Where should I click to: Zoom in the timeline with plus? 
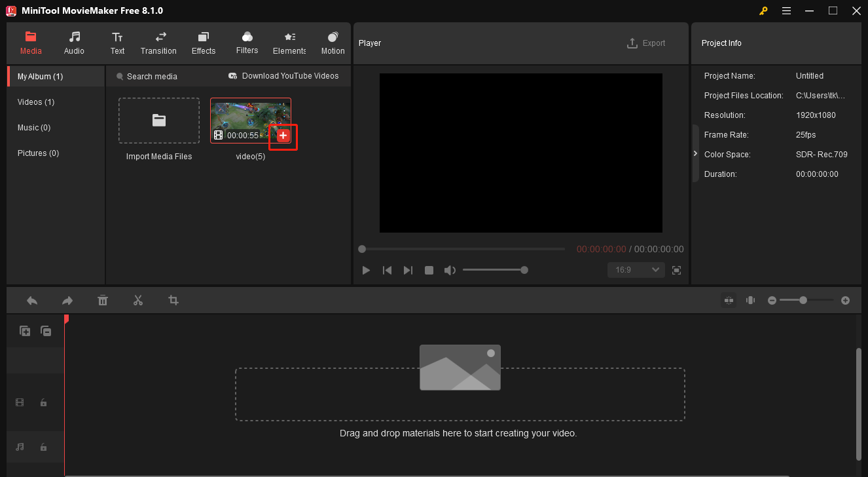(x=845, y=300)
